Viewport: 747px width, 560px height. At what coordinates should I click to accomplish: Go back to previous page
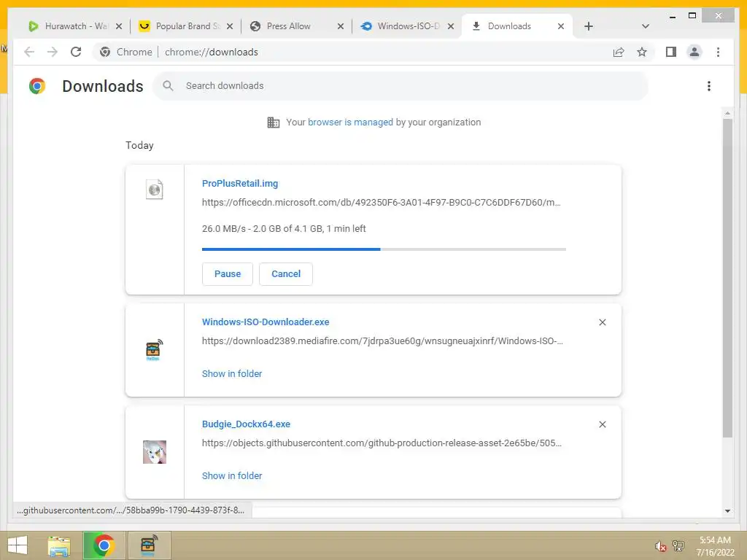[x=29, y=52]
